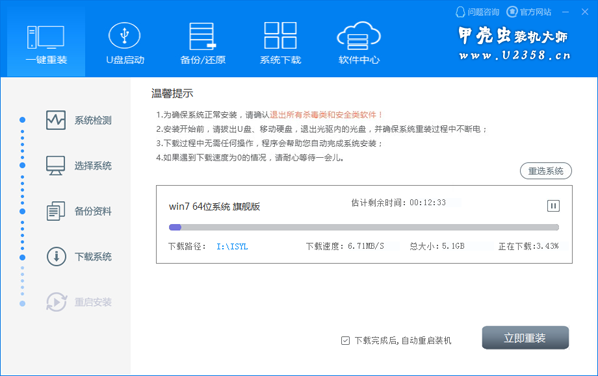Open the I:\ISYL download path link
Viewport: 598px width, 376px height.
pyautogui.click(x=232, y=246)
